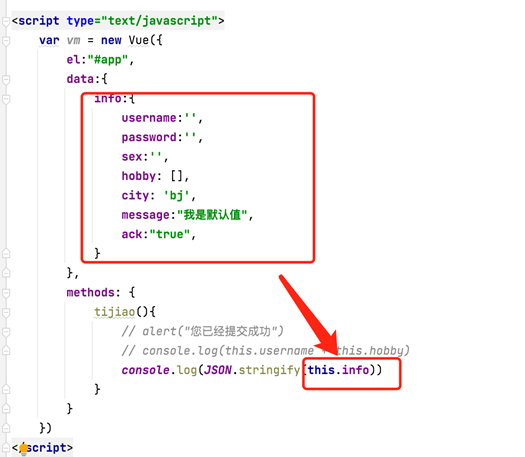
Task: Click the 'this.info' argument
Action: [338, 370]
